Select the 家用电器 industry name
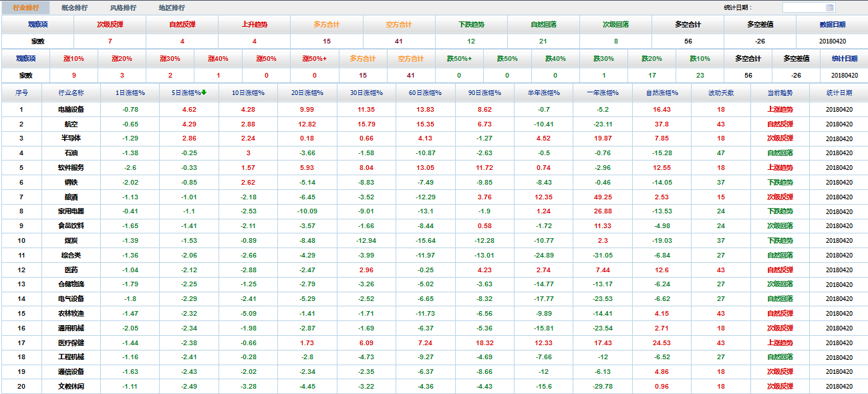The width and height of the screenshot is (868, 394). click(x=71, y=211)
